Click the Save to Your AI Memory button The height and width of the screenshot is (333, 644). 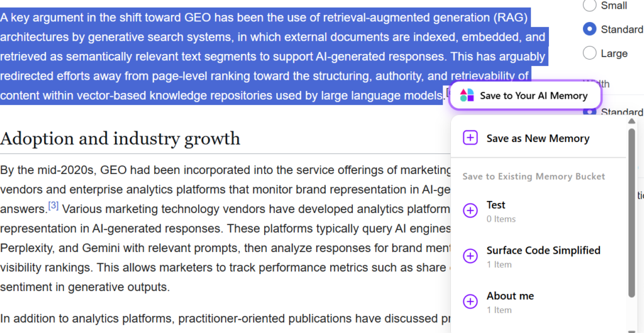[x=526, y=96]
